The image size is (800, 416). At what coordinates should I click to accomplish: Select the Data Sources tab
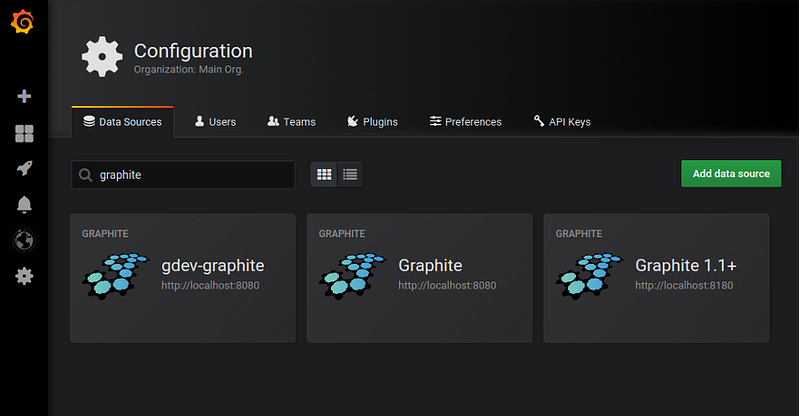click(x=123, y=122)
